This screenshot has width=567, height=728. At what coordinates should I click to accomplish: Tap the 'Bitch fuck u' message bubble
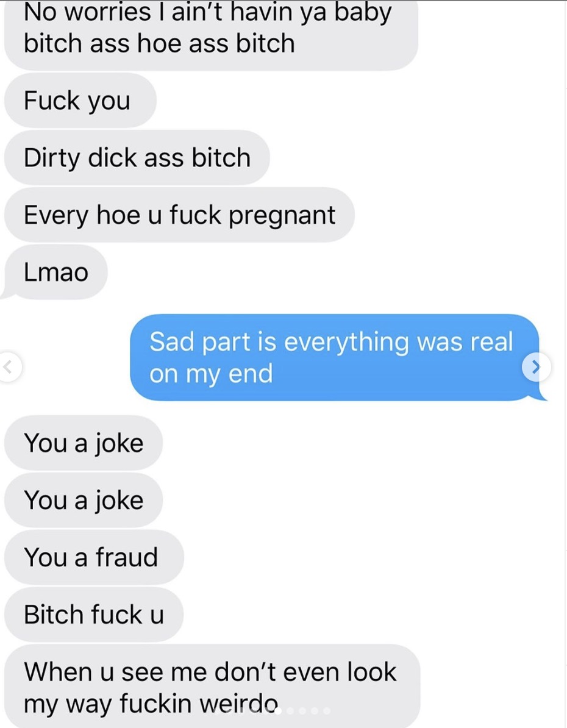pyautogui.click(x=94, y=614)
